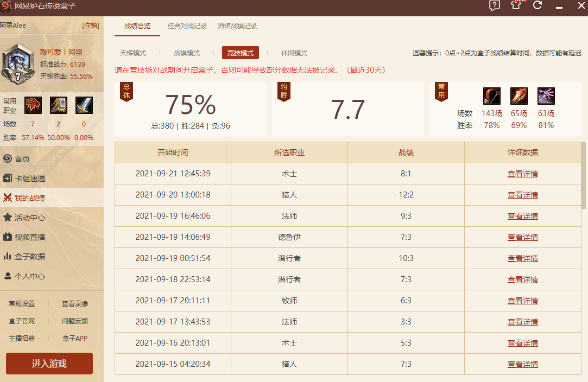Screen dimensions: 588x382
Task: Click the 3:3 score cell
Action: (x=406, y=322)
